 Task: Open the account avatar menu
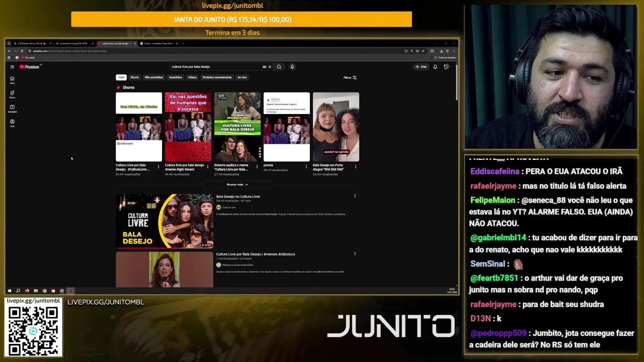coord(446,66)
